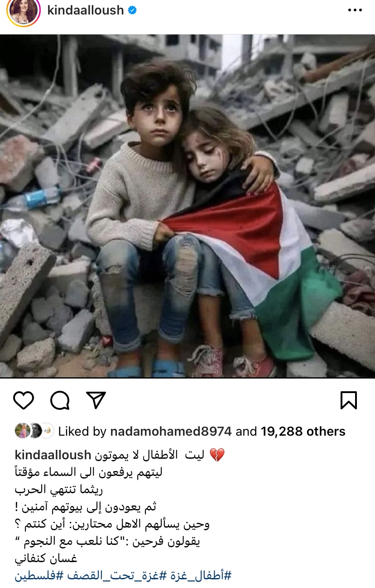The width and height of the screenshot is (375, 588).
Task: Tap the blue verified badge
Action: point(132,10)
